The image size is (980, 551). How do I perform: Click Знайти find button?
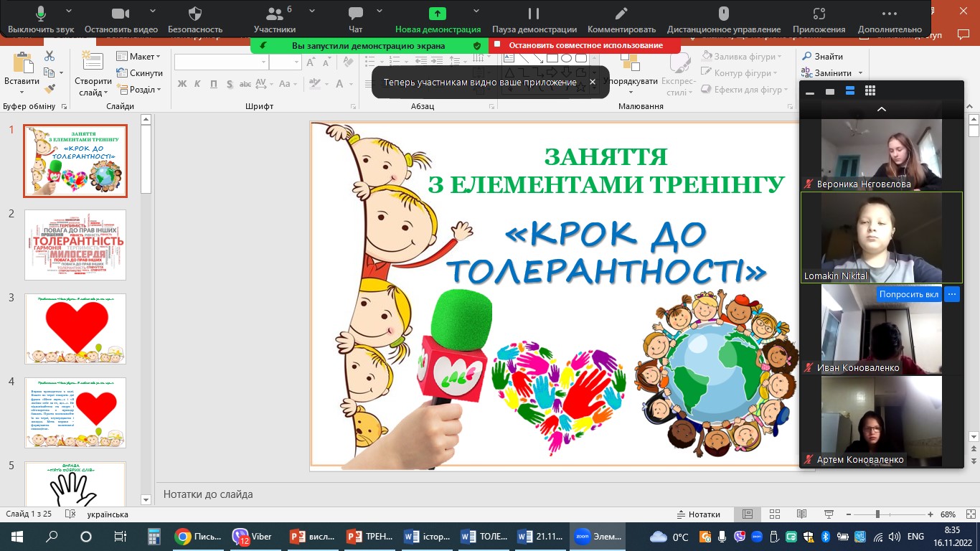click(x=822, y=57)
